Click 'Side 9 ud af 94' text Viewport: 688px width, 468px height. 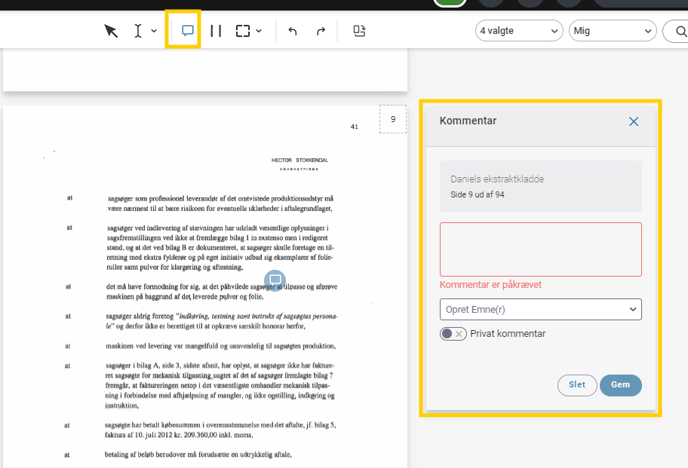click(x=477, y=194)
